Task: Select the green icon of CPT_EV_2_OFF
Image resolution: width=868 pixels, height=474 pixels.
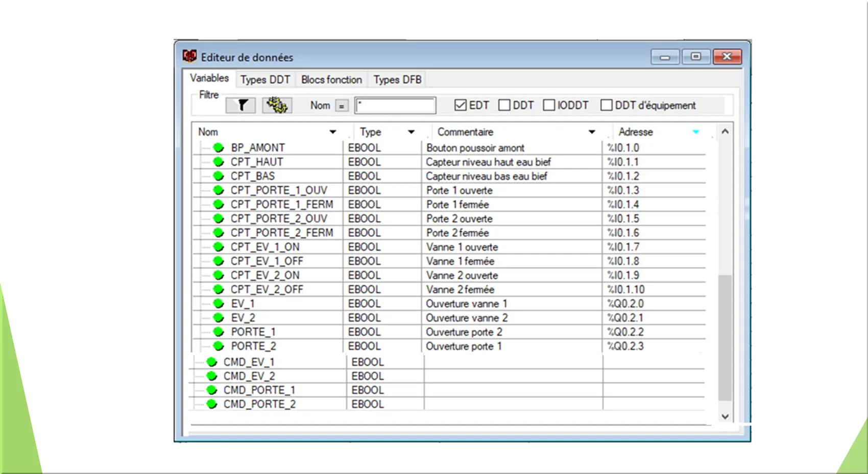Action: [219, 289]
